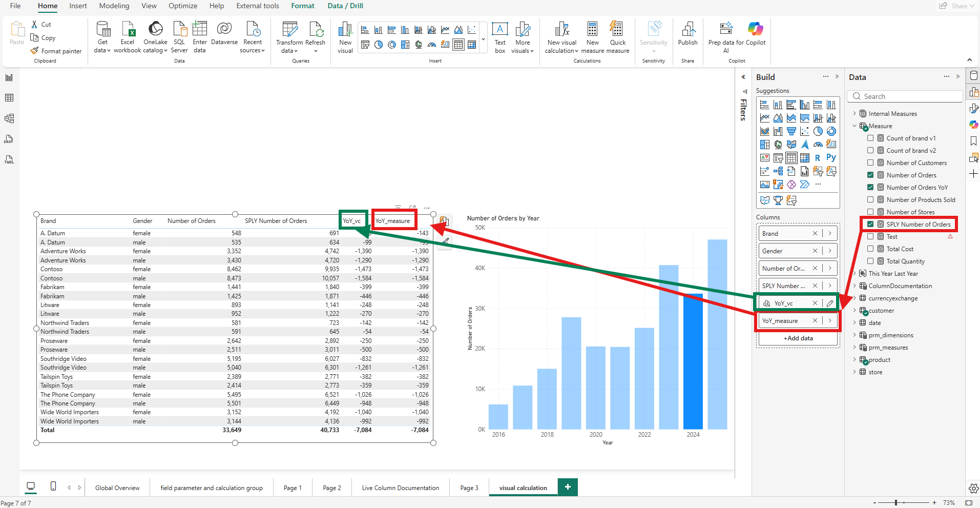Click +Add data in Columns well

pos(798,338)
